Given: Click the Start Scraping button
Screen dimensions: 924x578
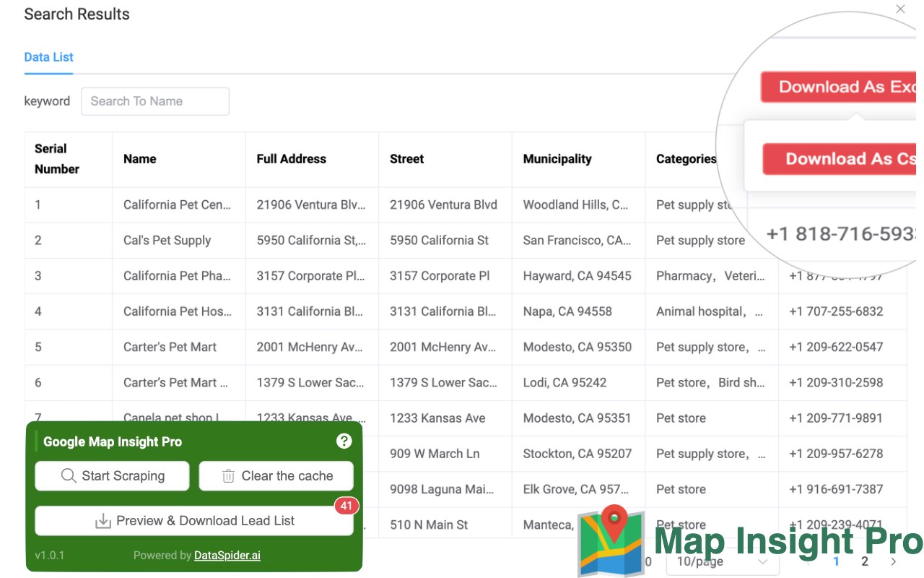Looking at the screenshot, I should pos(113,476).
